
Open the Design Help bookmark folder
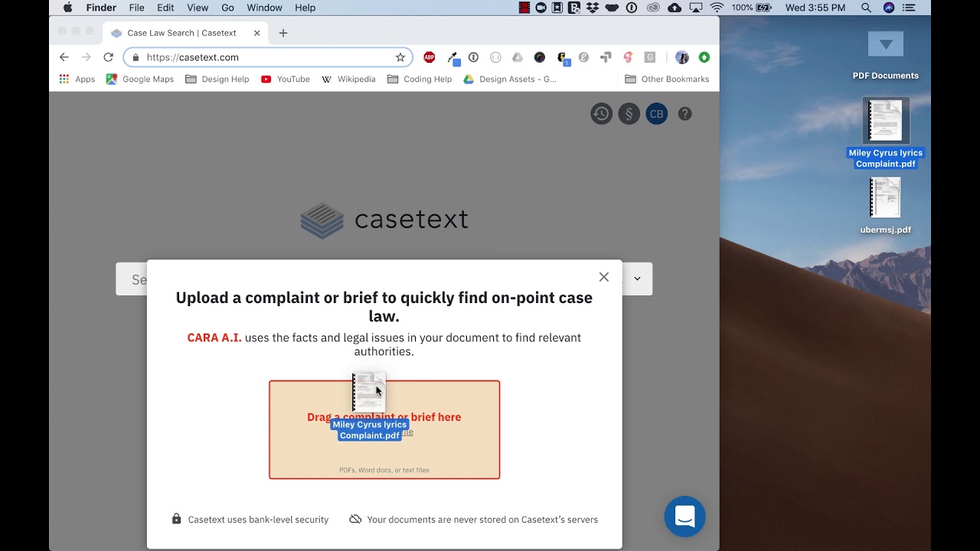[x=217, y=79]
